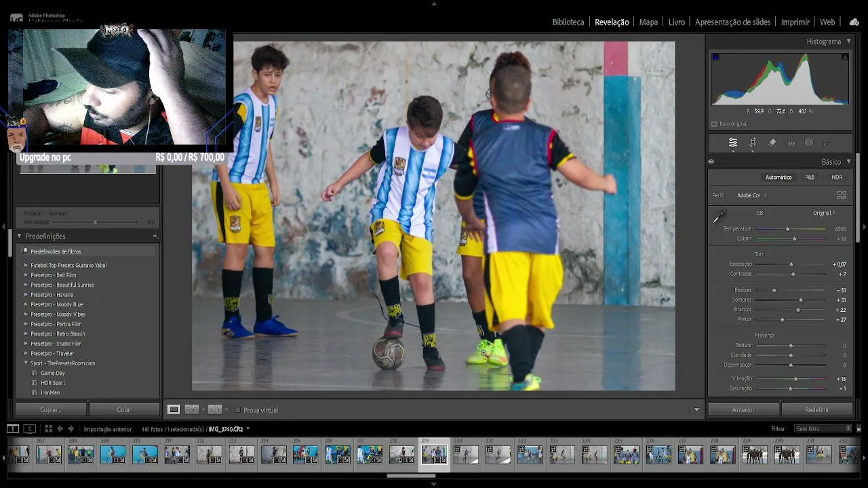
Task: Switch to Loupe view mode icon
Action: [174, 409]
